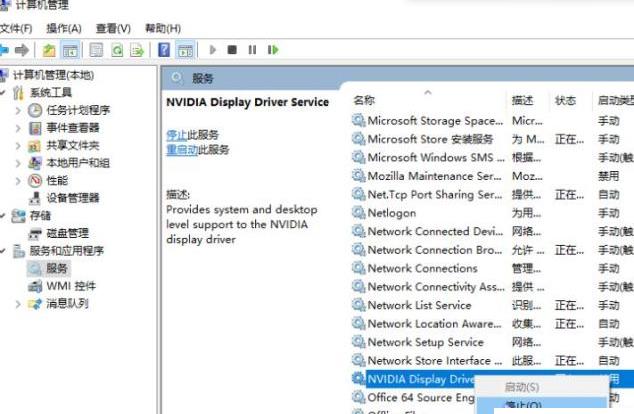Click the forward arrow toolbar button
The image size is (634, 414).
[x=22, y=50]
